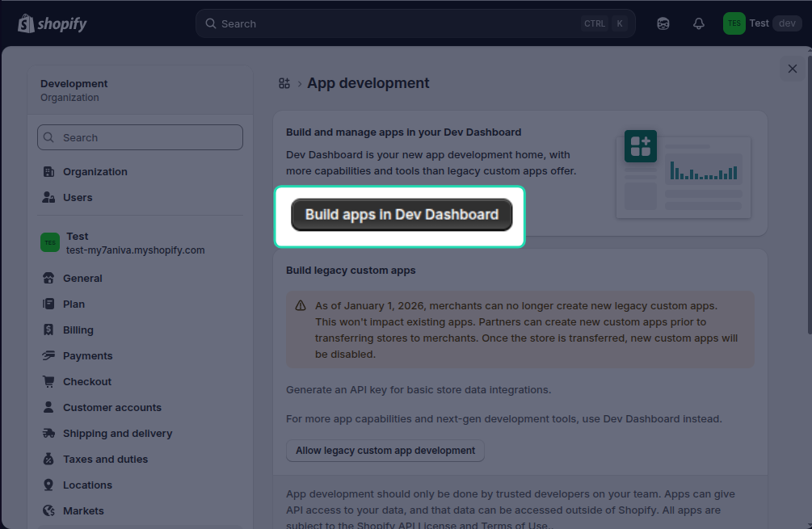Click the App development heading
812x529 pixels.
pyautogui.click(x=368, y=83)
